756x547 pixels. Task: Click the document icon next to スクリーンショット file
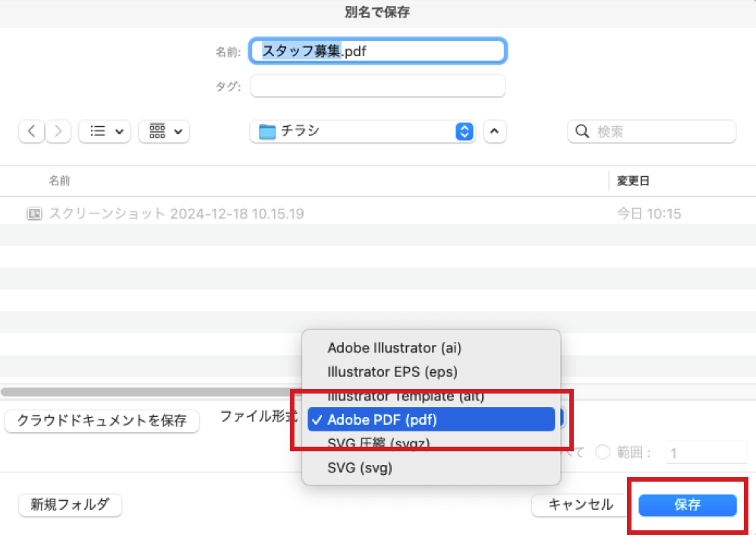(x=33, y=213)
